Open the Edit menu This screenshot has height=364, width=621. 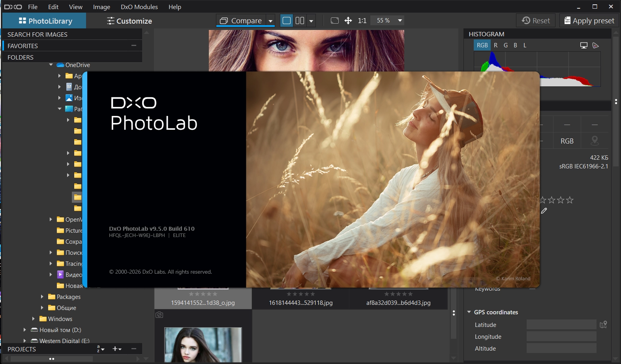(53, 7)
